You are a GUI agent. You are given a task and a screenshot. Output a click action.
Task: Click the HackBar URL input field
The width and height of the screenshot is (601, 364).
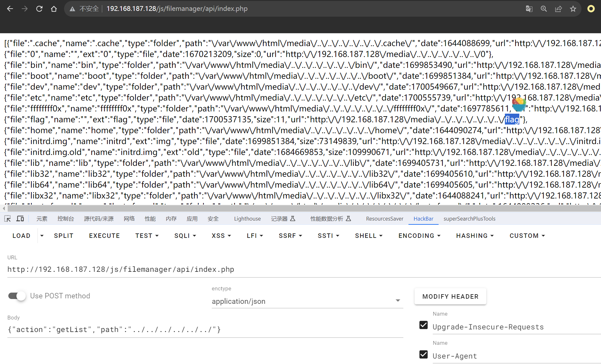304,269
